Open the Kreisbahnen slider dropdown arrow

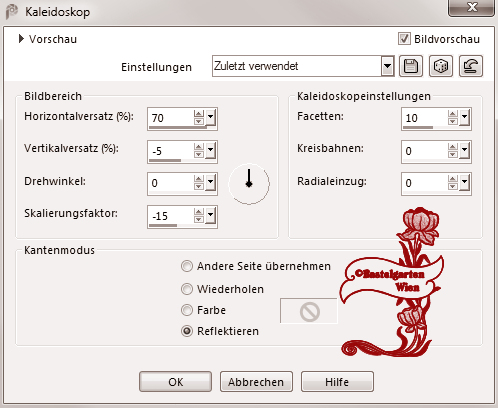coord(464,151)
